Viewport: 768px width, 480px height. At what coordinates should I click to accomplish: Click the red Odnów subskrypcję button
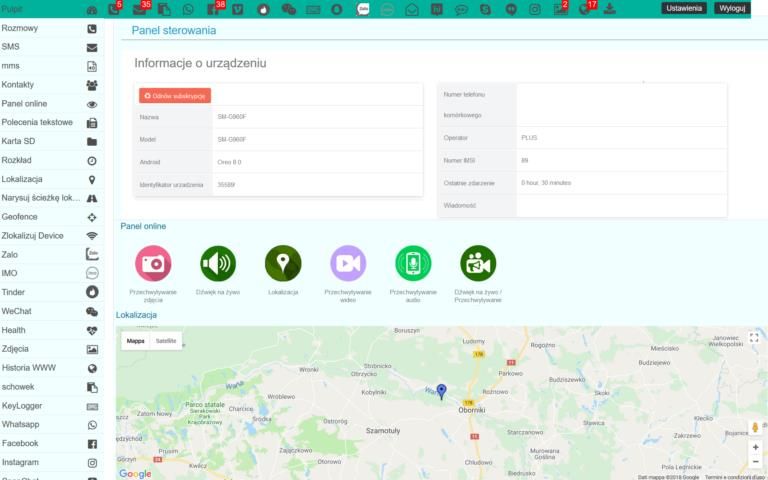click(175, 96)
